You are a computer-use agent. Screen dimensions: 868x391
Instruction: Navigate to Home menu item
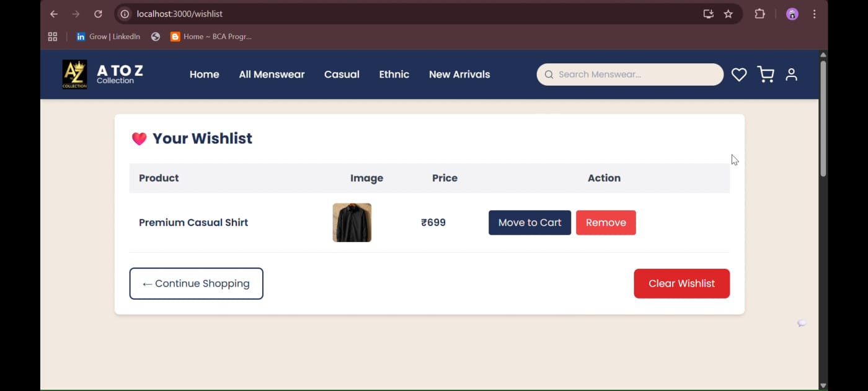pyautogui.click(x=204, y=74)
